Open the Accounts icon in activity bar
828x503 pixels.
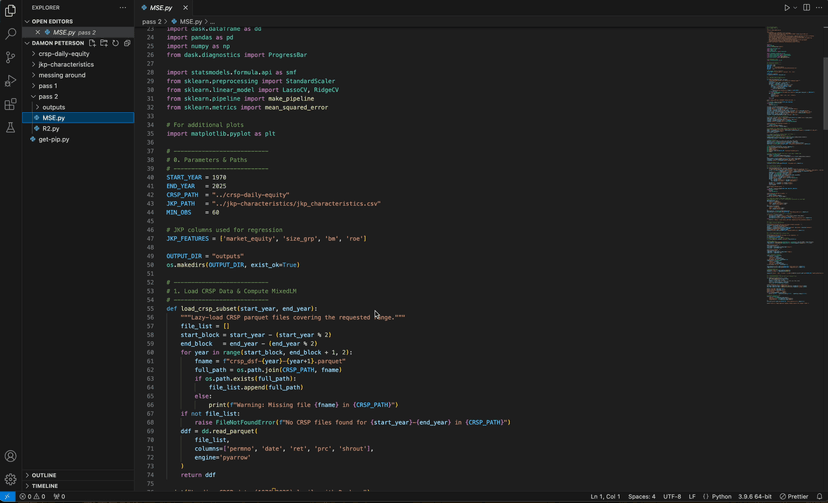[10, 456]
